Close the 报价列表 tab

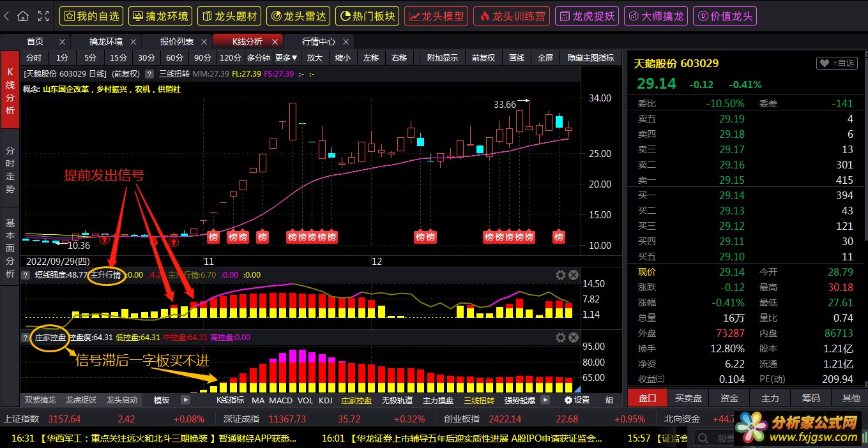pyautogui.click(x=205, y=41)
